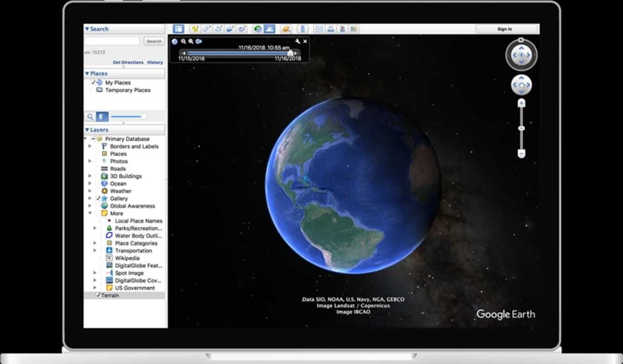Open Get Directions link

pyautogui.click(x=128, y=62)
